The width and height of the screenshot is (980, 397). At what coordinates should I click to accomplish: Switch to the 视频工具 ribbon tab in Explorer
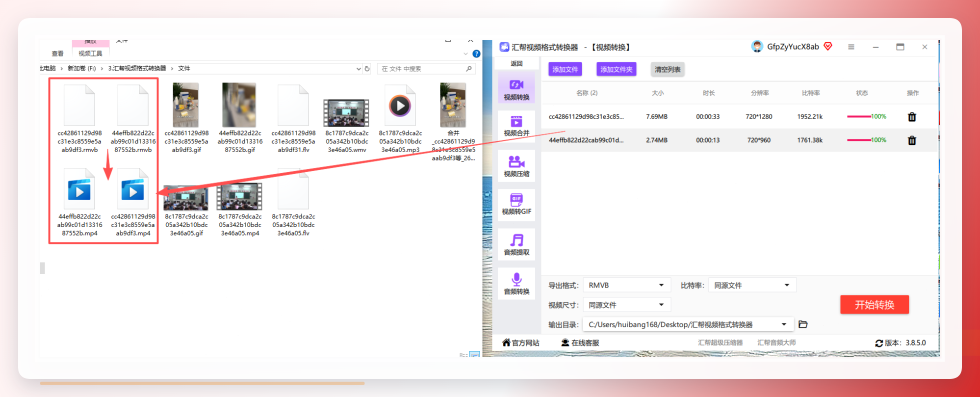90,53
